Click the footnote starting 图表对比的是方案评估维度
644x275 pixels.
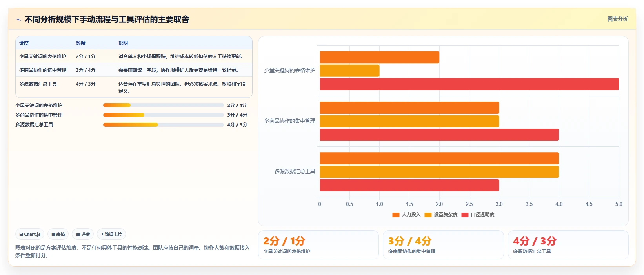[x=133, y=251]
